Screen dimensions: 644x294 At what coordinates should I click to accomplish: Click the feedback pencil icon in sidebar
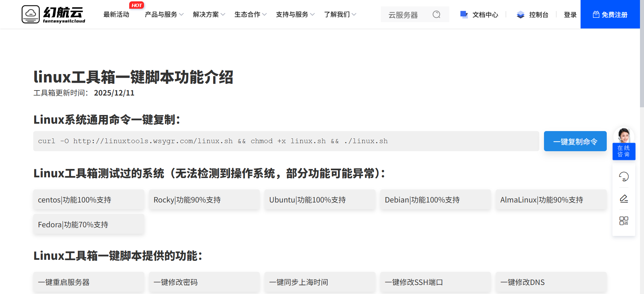click(624, 198)
